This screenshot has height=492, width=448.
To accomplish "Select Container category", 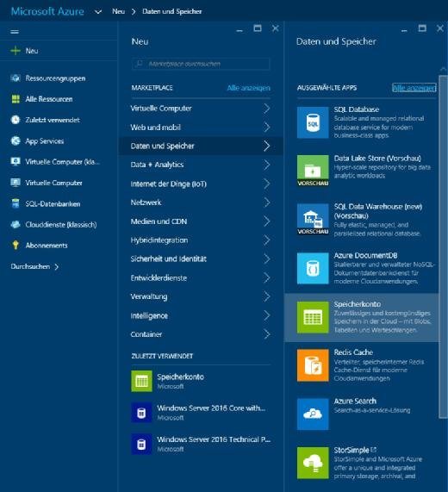I will point(201,334).
